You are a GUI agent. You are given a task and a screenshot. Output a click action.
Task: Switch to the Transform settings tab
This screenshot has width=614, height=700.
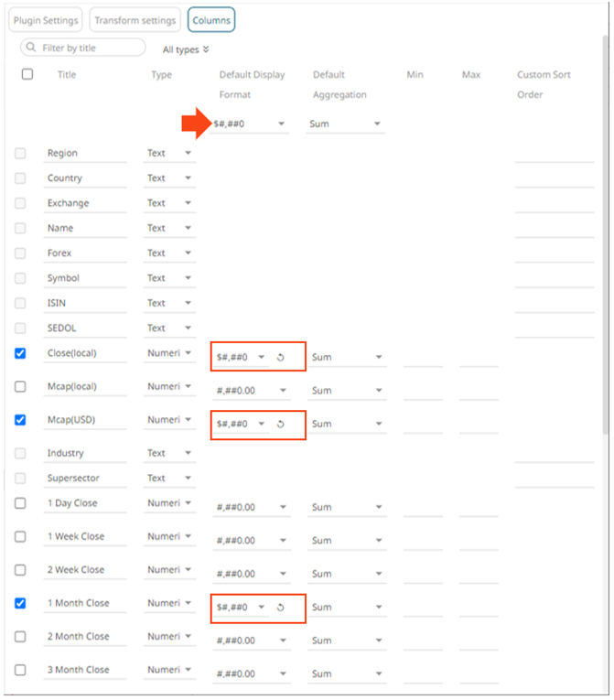point(135,20)
